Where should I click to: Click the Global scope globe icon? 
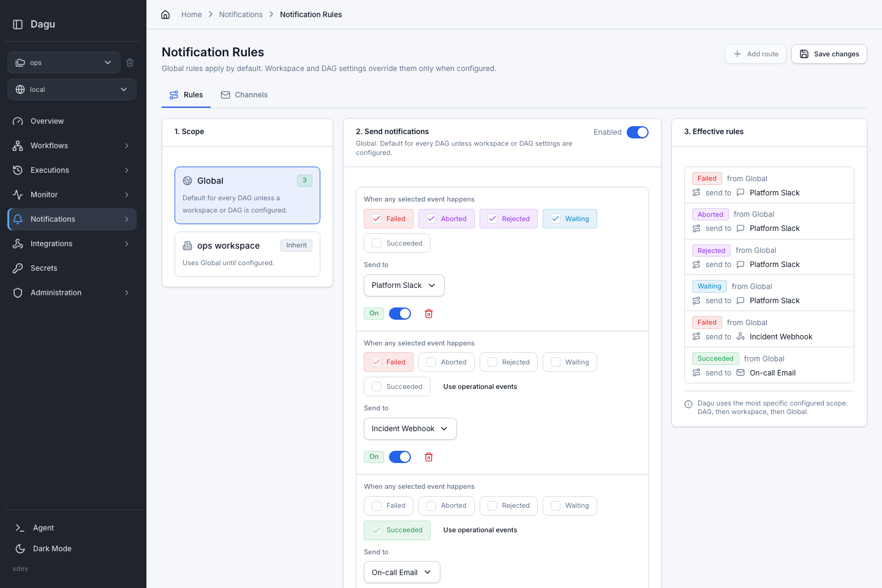(187, 181)
